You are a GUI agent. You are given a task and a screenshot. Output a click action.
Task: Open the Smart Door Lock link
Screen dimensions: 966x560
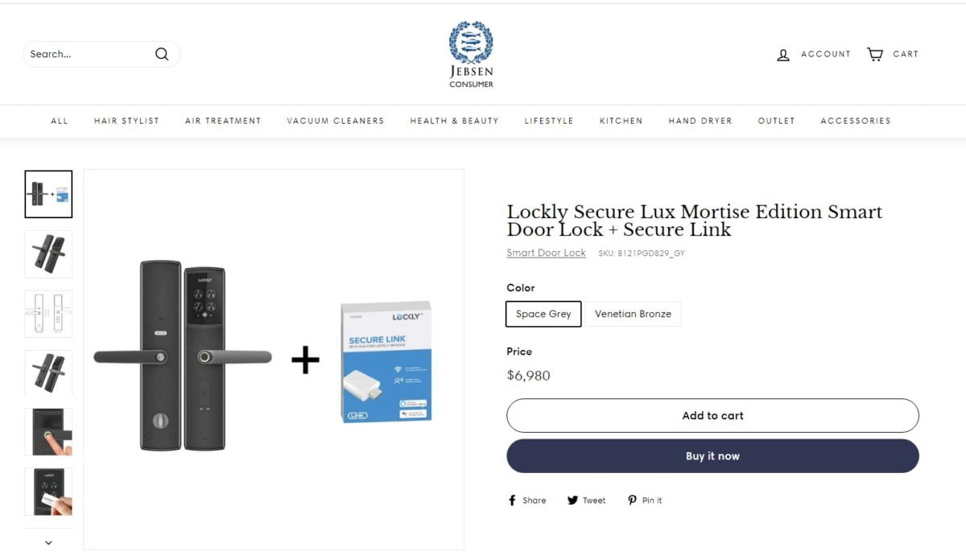546,253
